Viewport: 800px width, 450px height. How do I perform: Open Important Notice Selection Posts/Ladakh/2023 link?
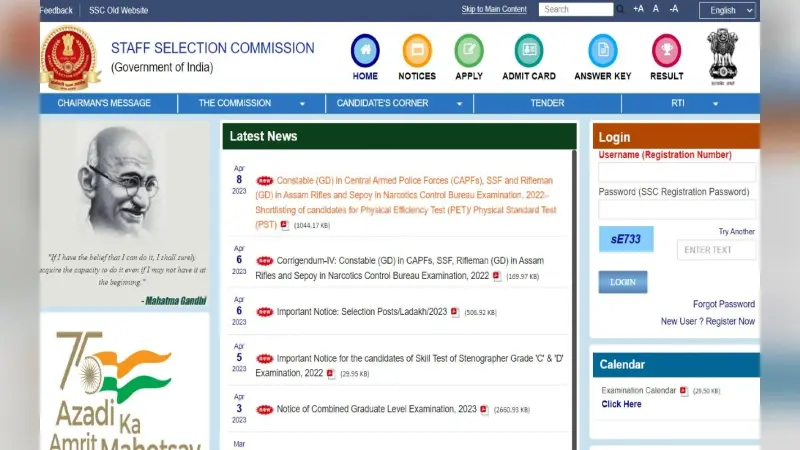(x=361, y=312)
